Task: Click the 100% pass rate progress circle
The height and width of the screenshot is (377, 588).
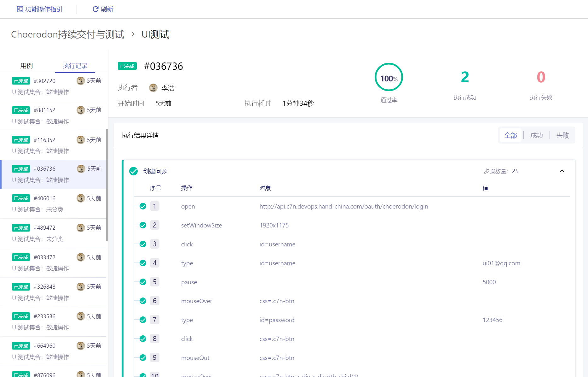Action: 389,77
